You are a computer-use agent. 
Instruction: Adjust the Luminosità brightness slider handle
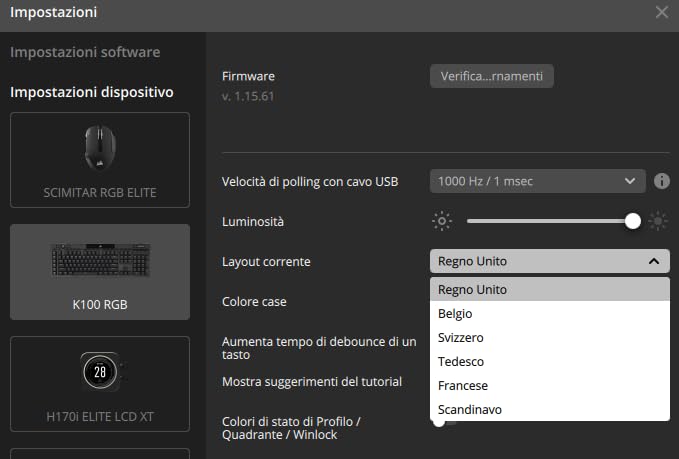[x=633, y=221]
